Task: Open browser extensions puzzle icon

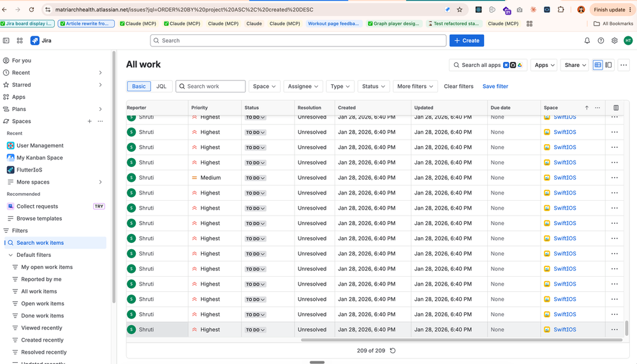Action: point(560,10)
